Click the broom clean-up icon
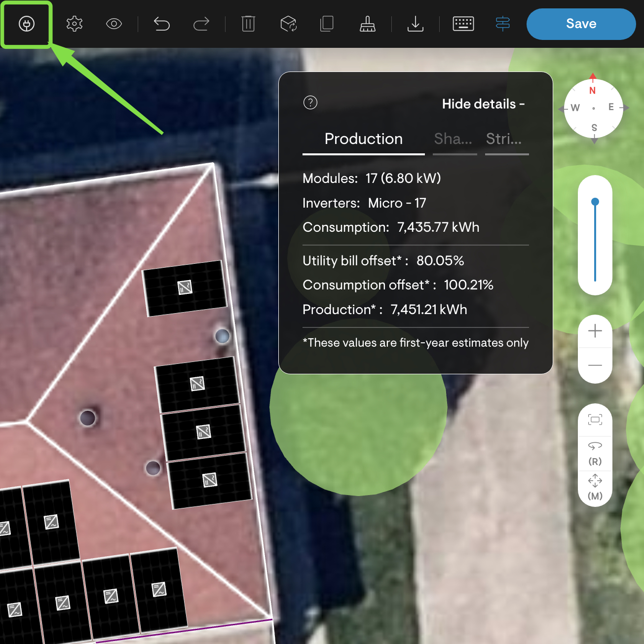This screenshot has height=644, width=644. point(367,24)
